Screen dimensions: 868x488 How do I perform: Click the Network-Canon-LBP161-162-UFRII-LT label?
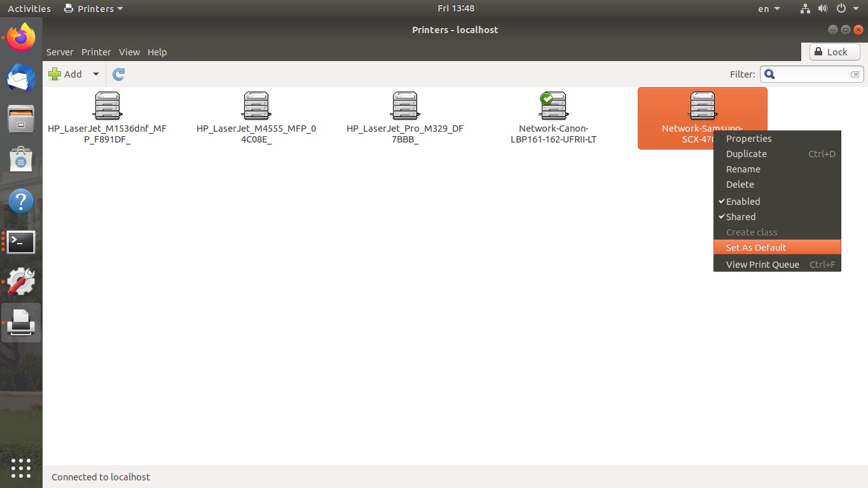[553, 134]
